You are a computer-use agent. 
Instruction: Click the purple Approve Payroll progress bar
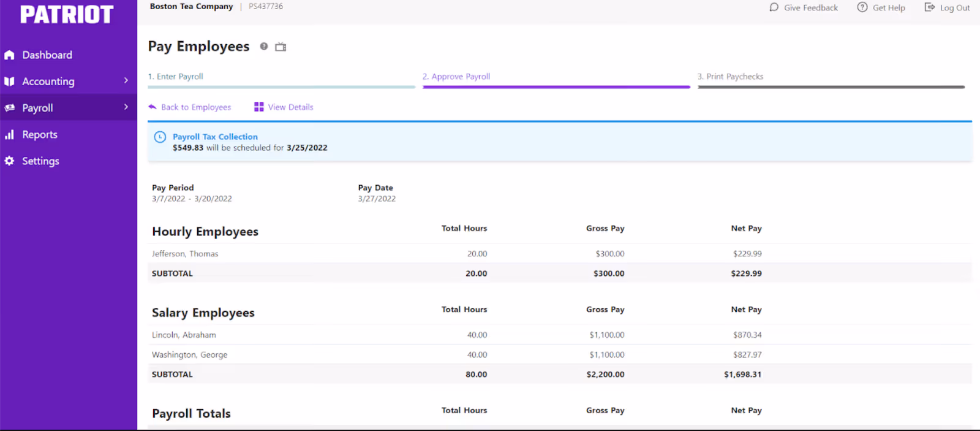(x=556, y=87)
